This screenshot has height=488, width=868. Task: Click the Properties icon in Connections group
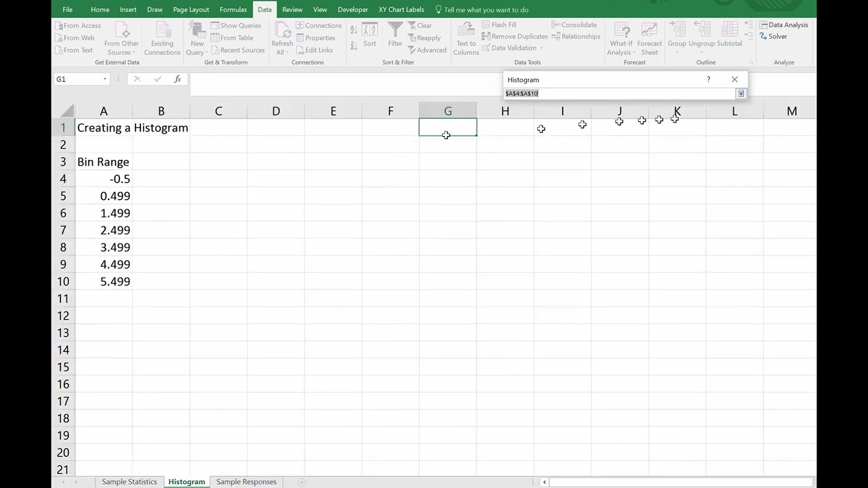(x=300, y=38)
